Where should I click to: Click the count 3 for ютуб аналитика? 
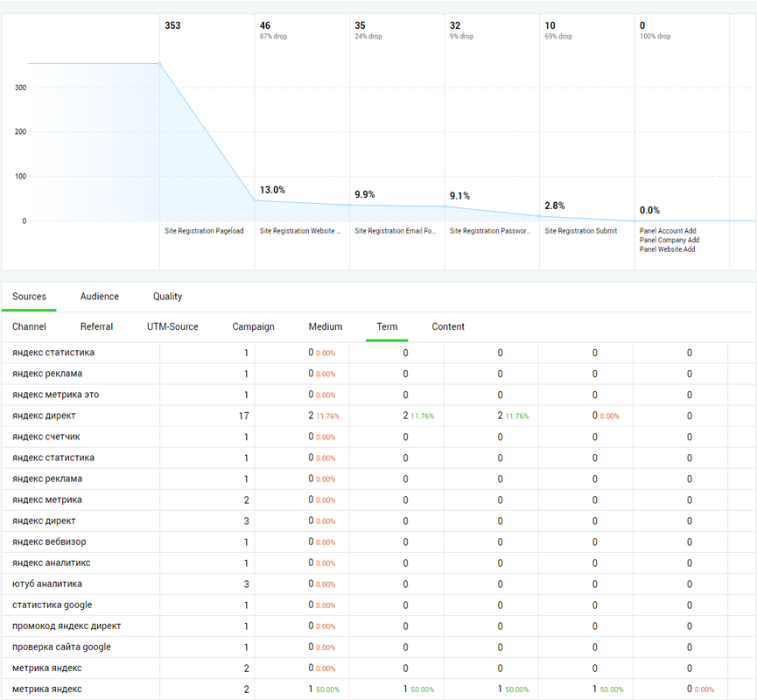point(246,584)
